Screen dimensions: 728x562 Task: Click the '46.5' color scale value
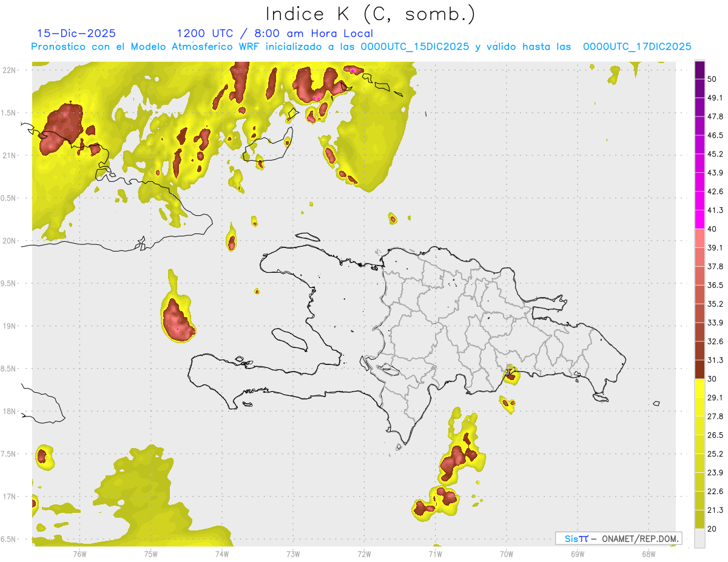(715, 135)
